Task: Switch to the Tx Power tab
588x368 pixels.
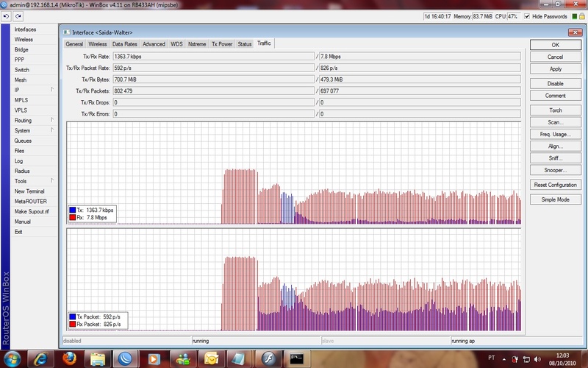Action: click(222, 44)
